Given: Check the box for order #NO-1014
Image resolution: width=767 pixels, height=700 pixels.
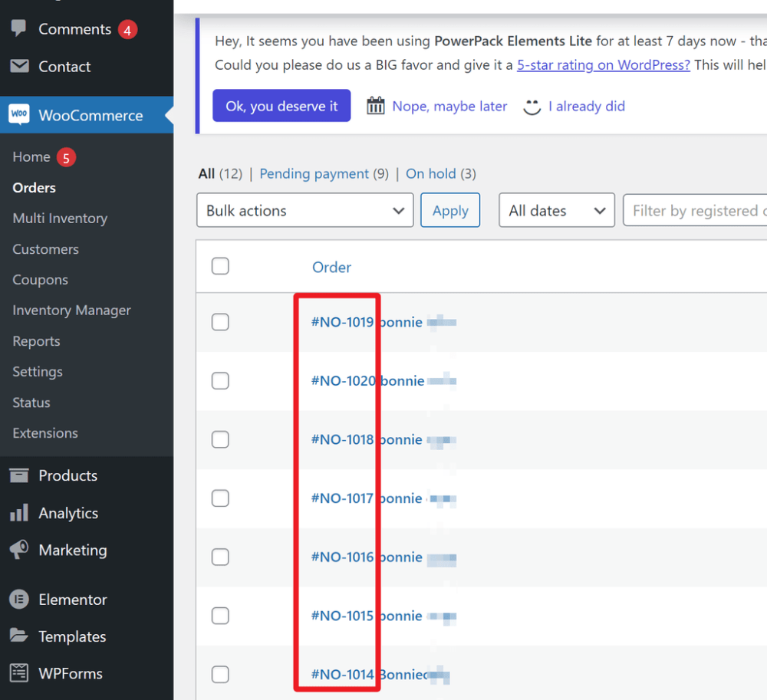Looking at the screenshot, I should 220,674.
